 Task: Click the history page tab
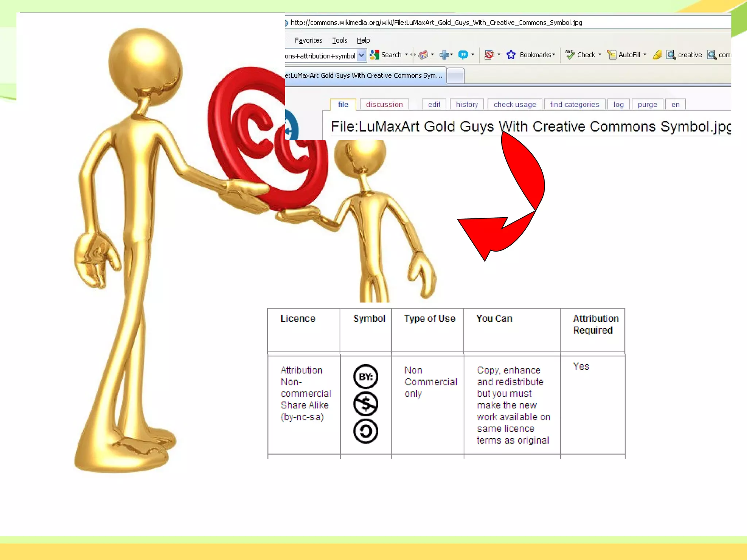click(x=467, y=105)
